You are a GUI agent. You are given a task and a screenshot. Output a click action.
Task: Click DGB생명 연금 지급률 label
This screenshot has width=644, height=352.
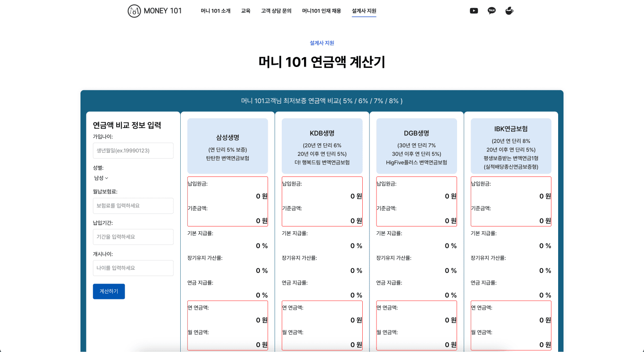(x=389, y=283)
